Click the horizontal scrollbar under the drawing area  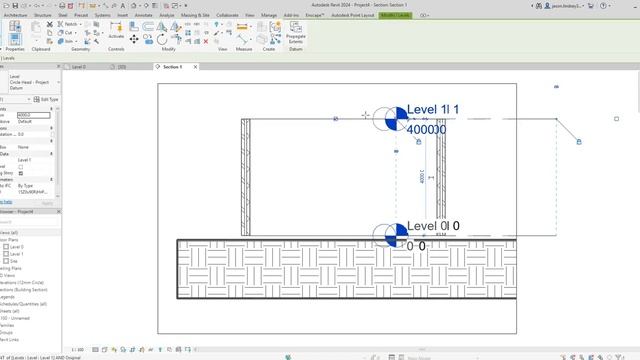click(422, 349)
